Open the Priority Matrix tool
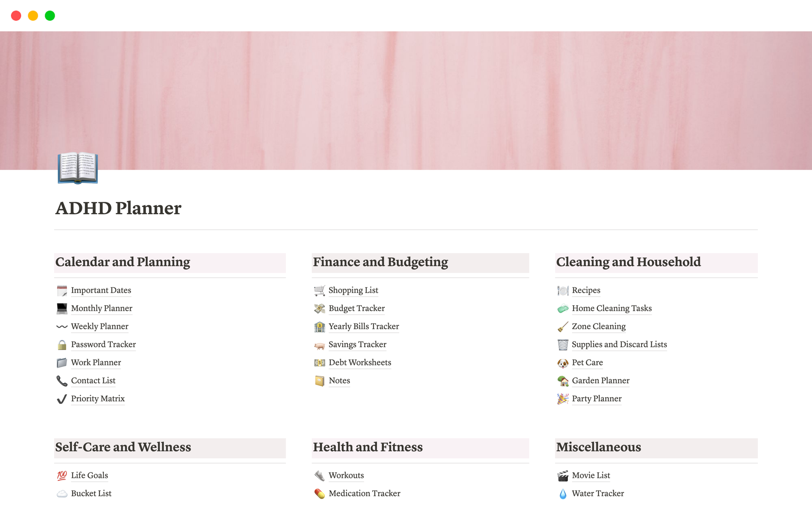 tap(97, 398)
